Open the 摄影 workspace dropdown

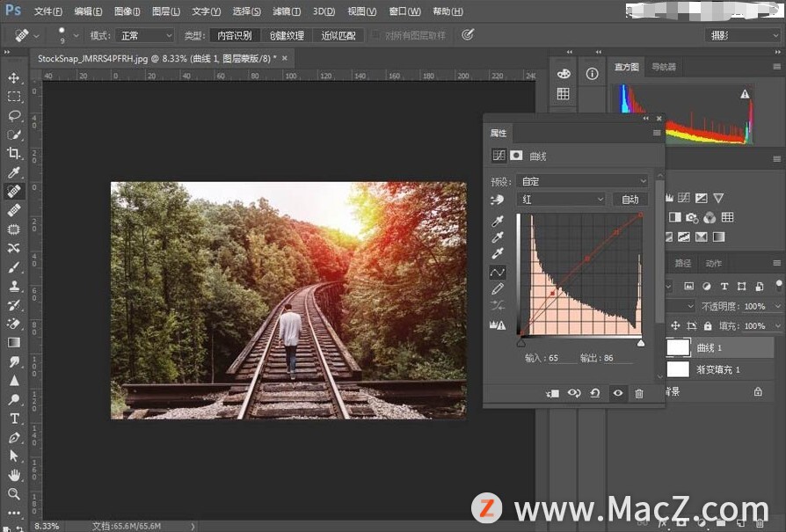(x=743, y=35)
